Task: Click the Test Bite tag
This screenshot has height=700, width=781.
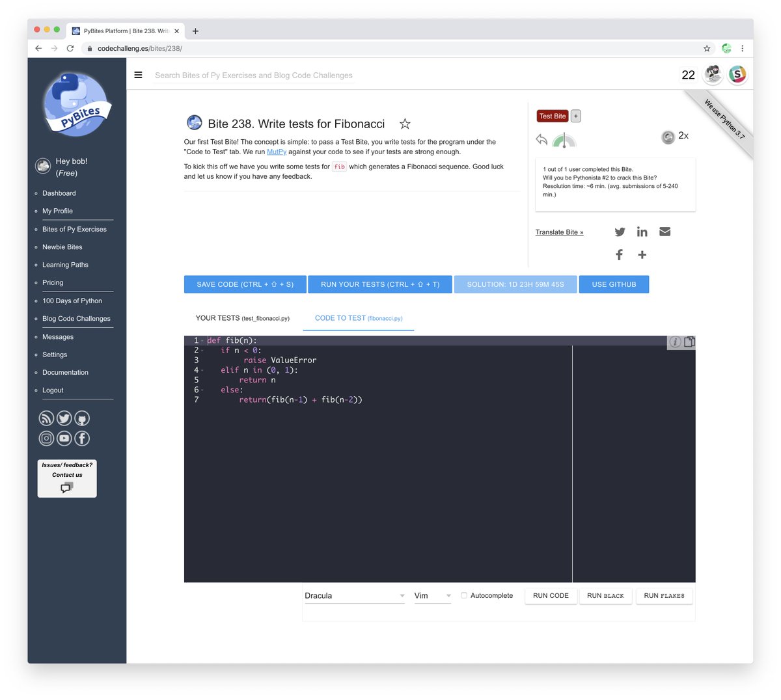Action: 553,116
